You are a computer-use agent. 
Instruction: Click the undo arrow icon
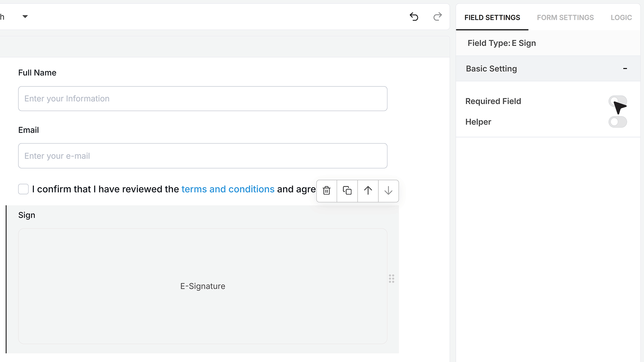(x=414, y=17)
